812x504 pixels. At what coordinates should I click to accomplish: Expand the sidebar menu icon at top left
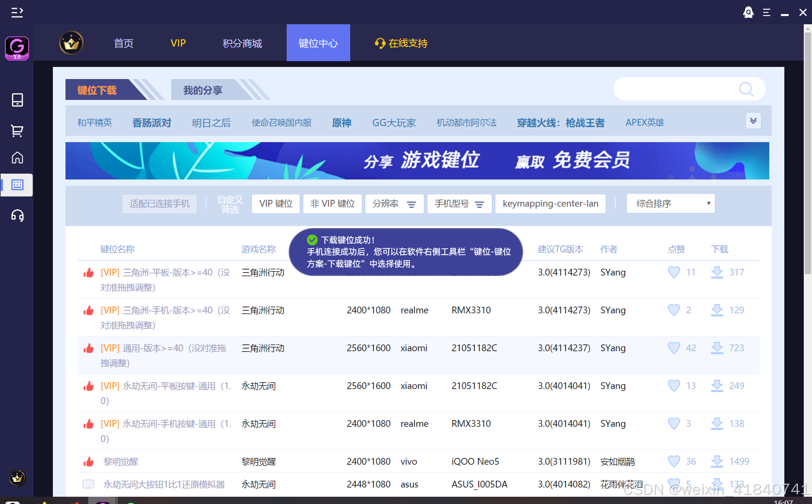click(17, 12)
